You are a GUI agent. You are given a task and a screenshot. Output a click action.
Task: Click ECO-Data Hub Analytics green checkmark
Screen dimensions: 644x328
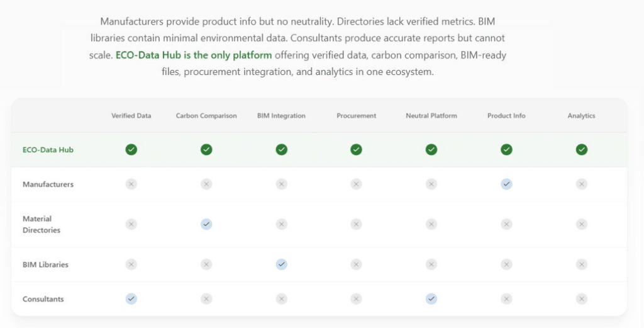[x=582, y=149]
